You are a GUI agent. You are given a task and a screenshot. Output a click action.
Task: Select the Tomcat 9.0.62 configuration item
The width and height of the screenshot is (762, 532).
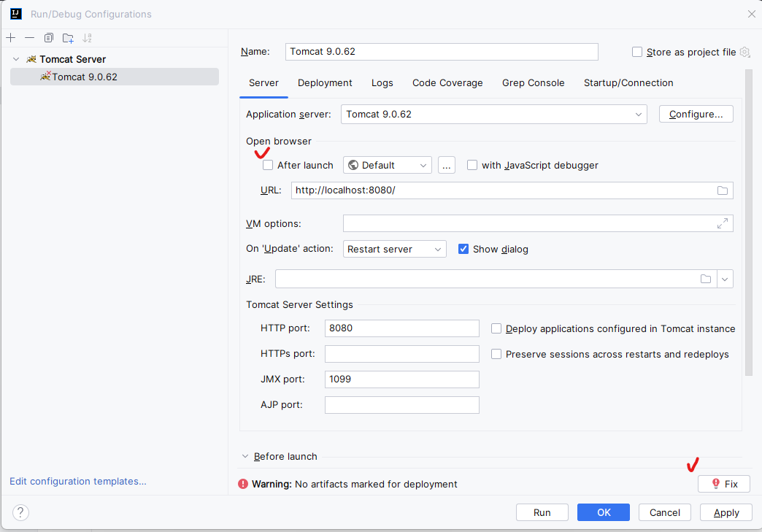pos(115,77)
